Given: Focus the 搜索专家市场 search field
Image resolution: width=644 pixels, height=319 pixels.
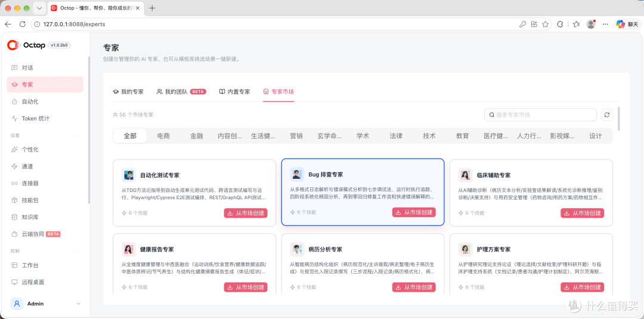Looking at the screenshot, I should (540, 115).
